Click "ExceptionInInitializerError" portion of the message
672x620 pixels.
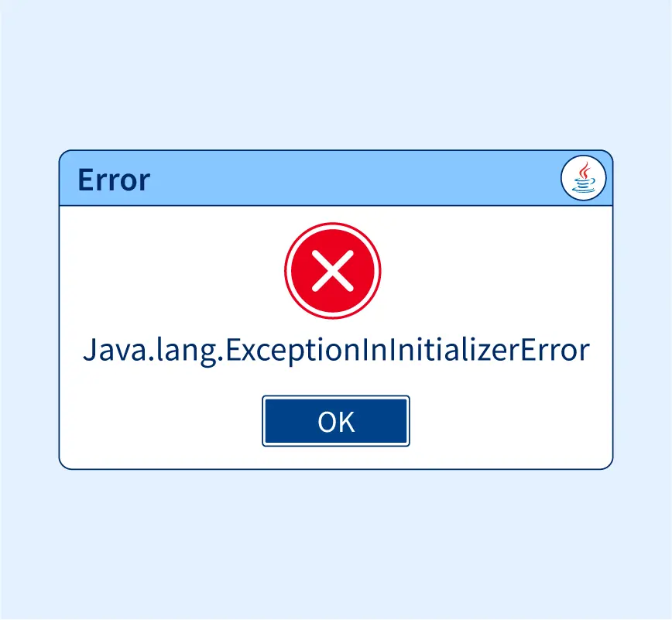point(408,351)
